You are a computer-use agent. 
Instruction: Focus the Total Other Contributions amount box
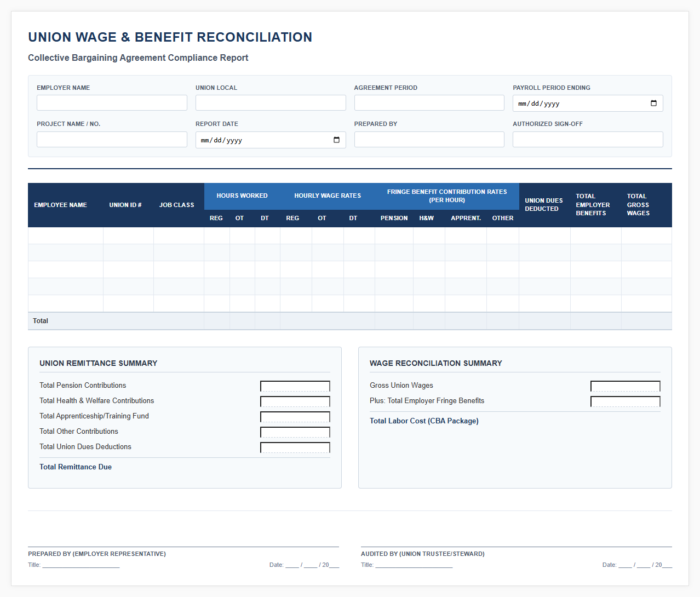(295, 432)
